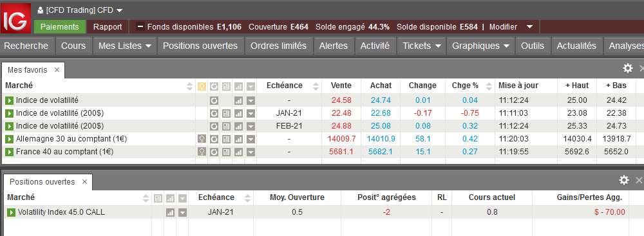644x236 pixels.
Task: Open the Tickets dropdown menu
Action: click(x=421, y=46)
